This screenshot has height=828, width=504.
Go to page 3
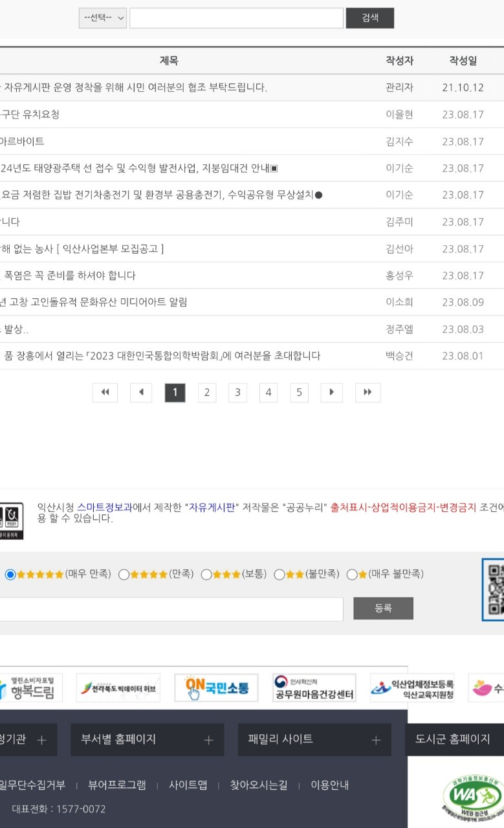point(237,393)
